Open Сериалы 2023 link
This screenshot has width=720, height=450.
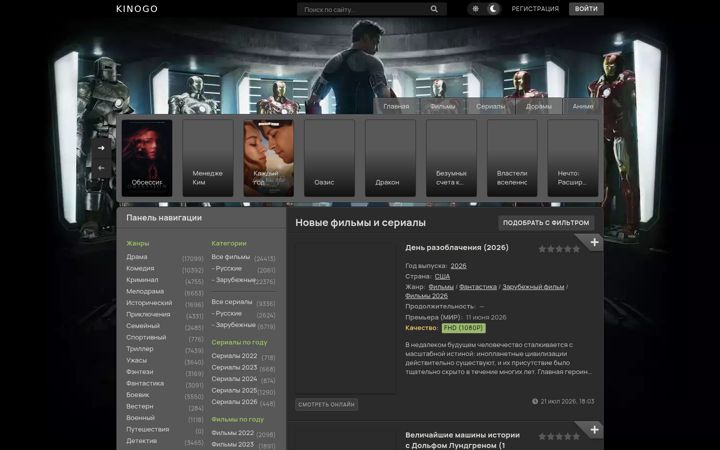point(234,367)
